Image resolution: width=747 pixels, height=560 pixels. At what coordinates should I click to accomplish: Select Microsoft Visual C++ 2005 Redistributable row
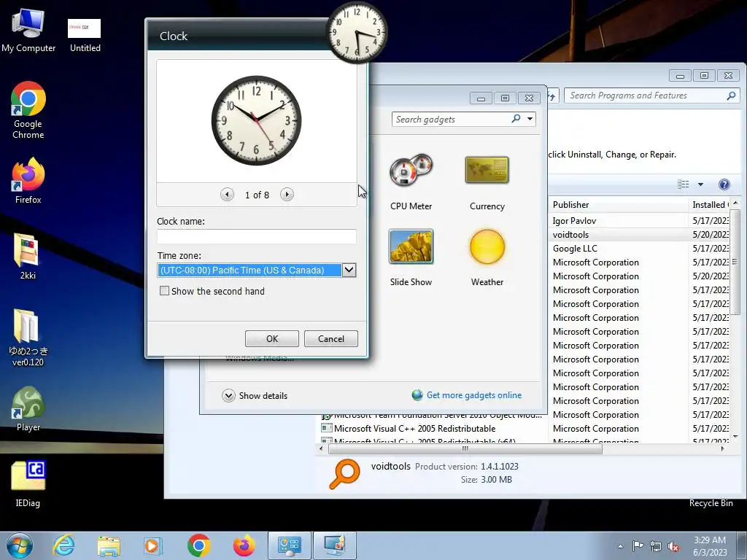click(x=414, y=429)
